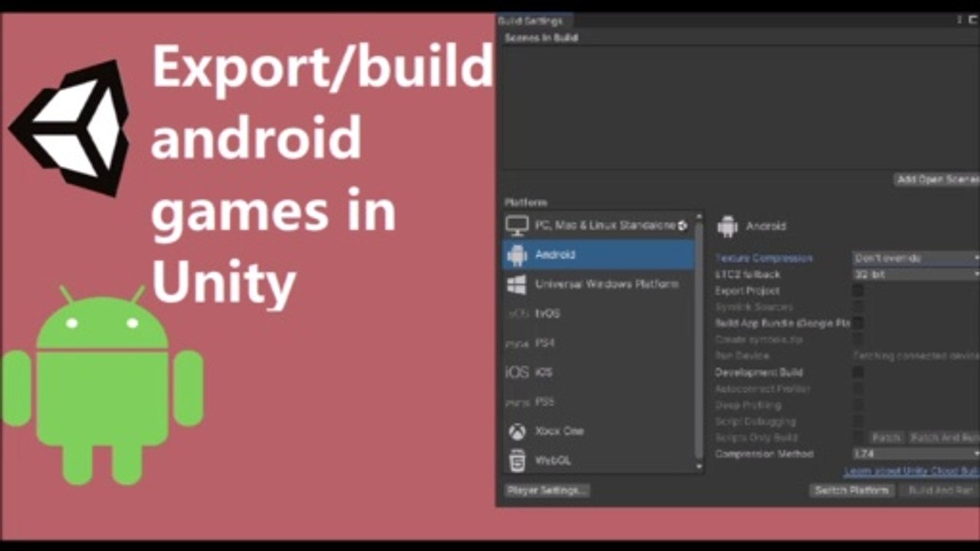Screen dimensions: 980x551
Task: Select the PC, Mac & Linux Standalone monitor icon
Action: pos(518,226)
